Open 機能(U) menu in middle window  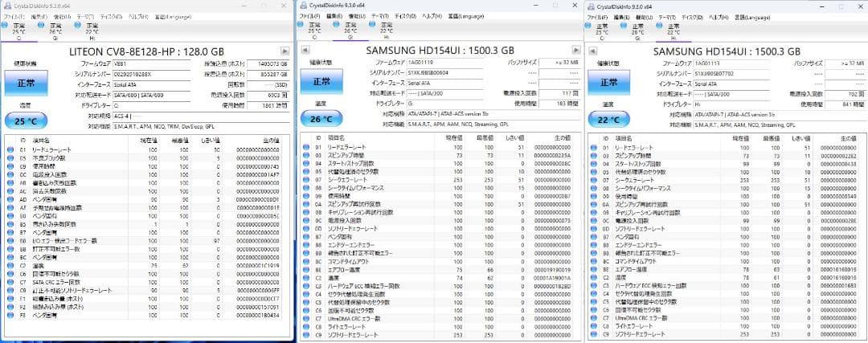point(355,16)
